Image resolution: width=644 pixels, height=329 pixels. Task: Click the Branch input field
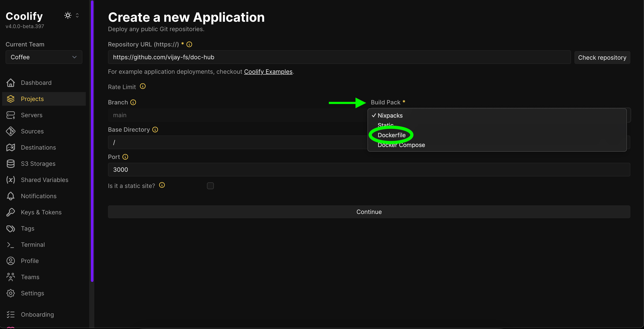click(237, 115)
